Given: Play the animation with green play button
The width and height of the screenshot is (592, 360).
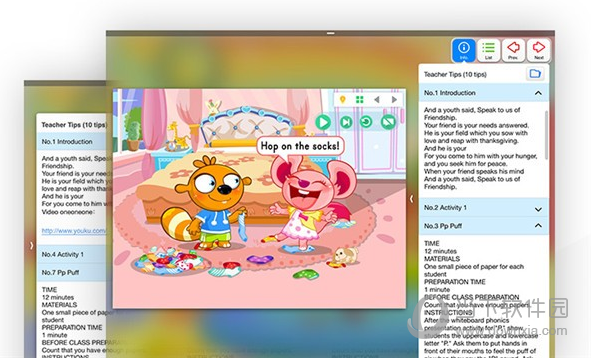Looking at the screenshot, I should 323,122.
